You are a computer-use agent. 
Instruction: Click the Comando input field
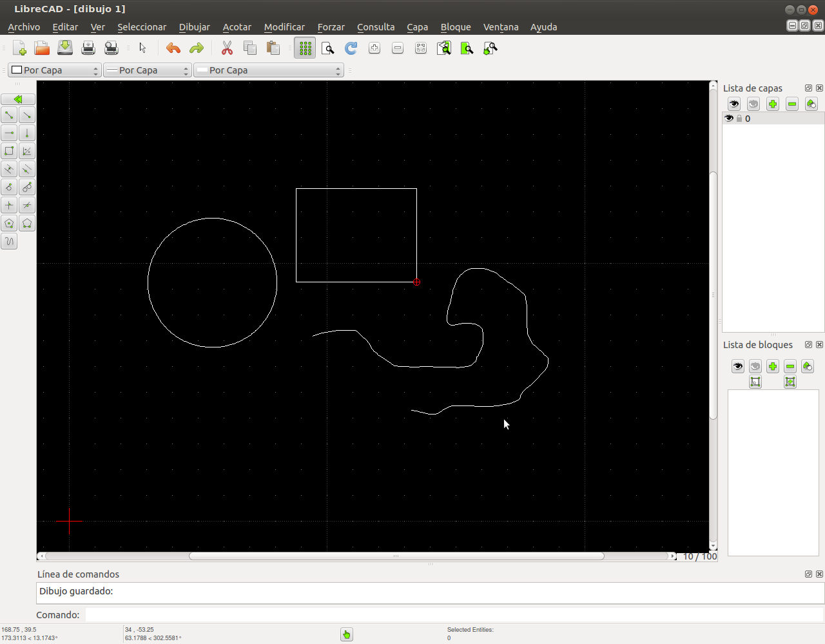(x=454, y=615)
